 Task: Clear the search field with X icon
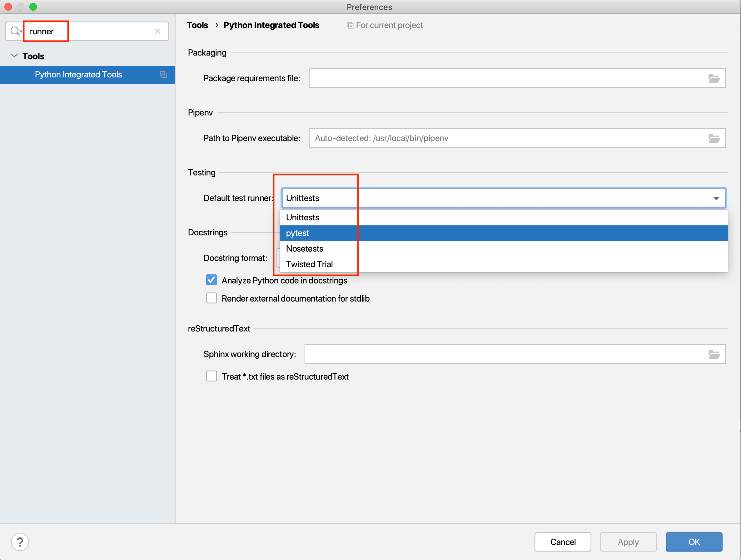coord(157,31)
